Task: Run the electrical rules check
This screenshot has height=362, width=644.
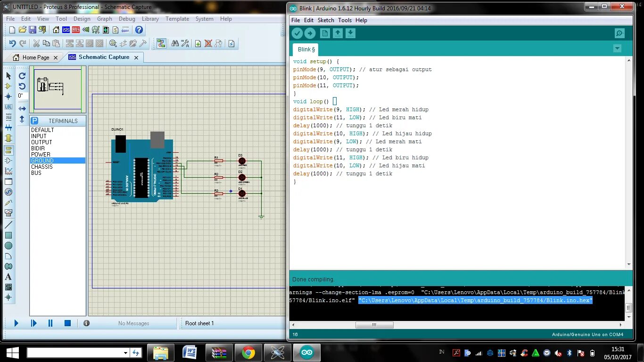Action: (x=231, y=43)
